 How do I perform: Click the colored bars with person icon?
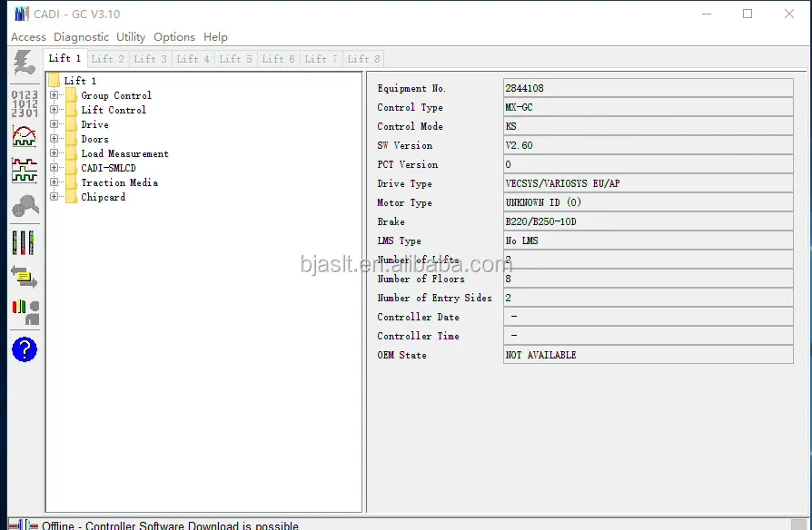tap(24, 312)
